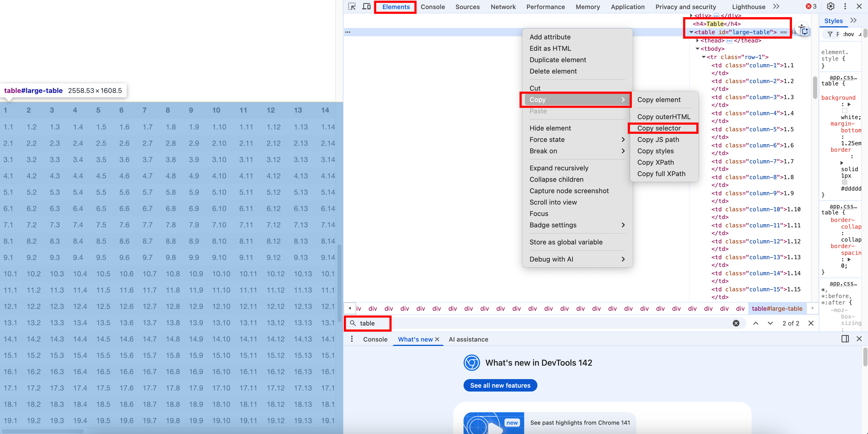Open the DevTools settings gear

(x=830, y=6)
